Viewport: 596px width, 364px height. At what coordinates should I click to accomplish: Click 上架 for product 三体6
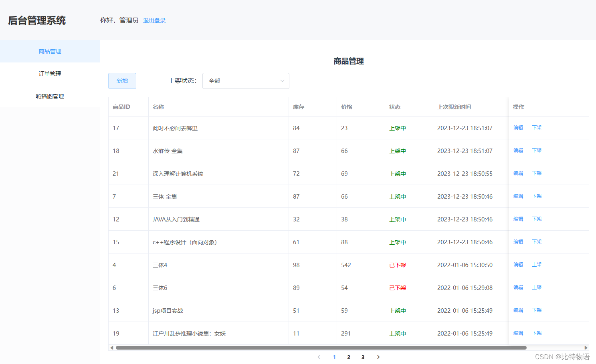coord(537,288)
